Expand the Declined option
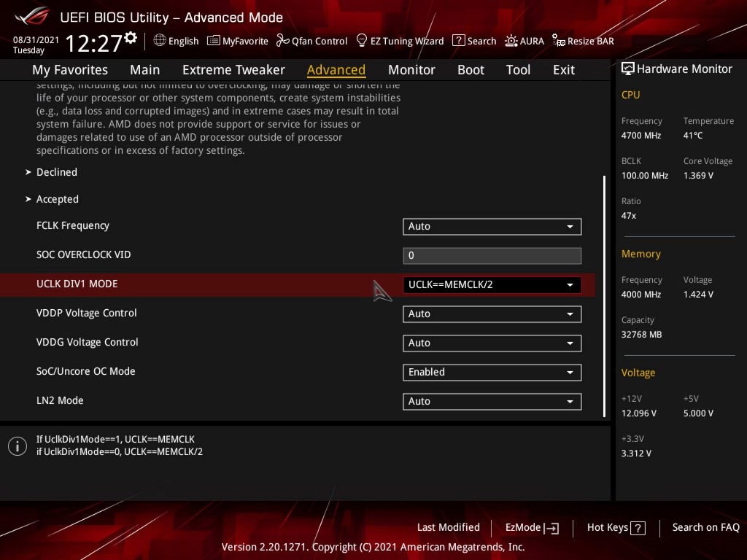The image size is (747, 560). (57, 172)
